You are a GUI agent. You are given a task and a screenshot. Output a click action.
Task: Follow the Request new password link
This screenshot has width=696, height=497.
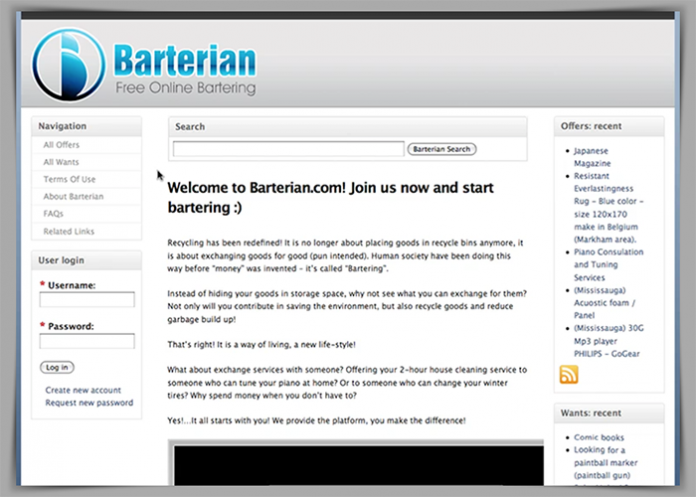[89, 403]
